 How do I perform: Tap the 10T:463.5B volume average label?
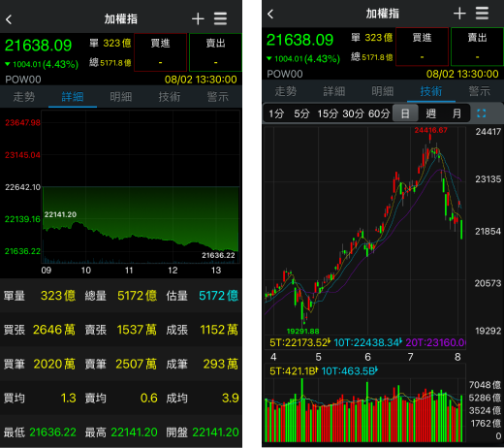(x=350, y=371)
